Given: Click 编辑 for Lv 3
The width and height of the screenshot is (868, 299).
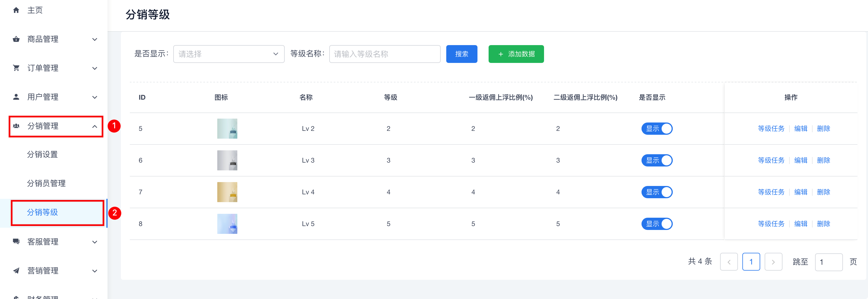Looking at the screenshot, I should [801, 160].
